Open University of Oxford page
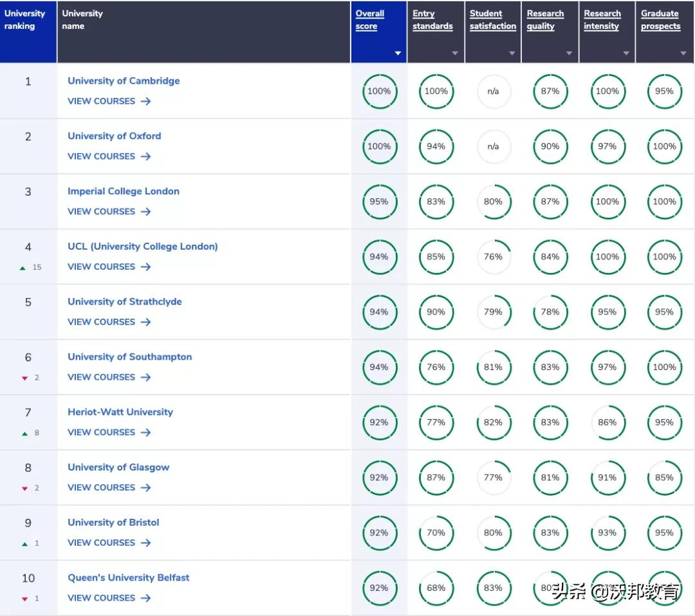The width and height of the screenshot is (695, 616). tap(115, 136)
